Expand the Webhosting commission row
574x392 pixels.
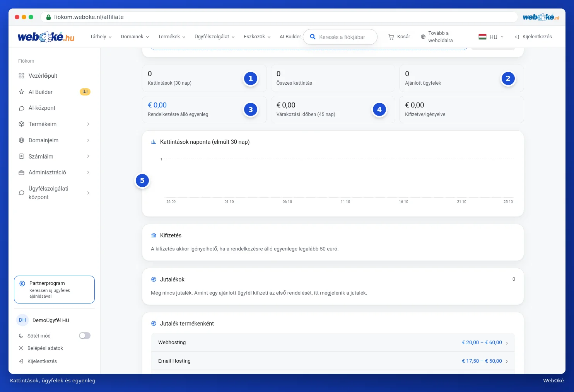point(333,343)
